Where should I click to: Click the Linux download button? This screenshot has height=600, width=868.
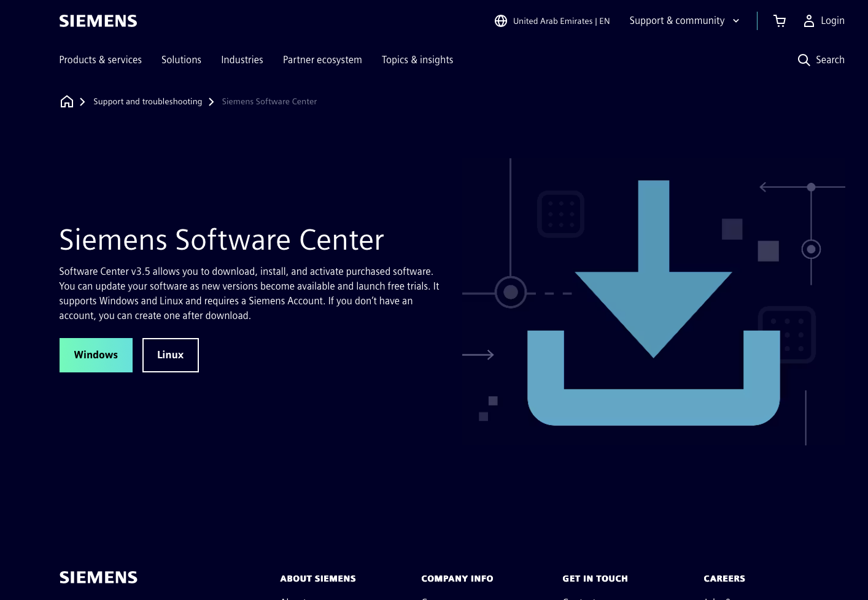pos(171,355)
